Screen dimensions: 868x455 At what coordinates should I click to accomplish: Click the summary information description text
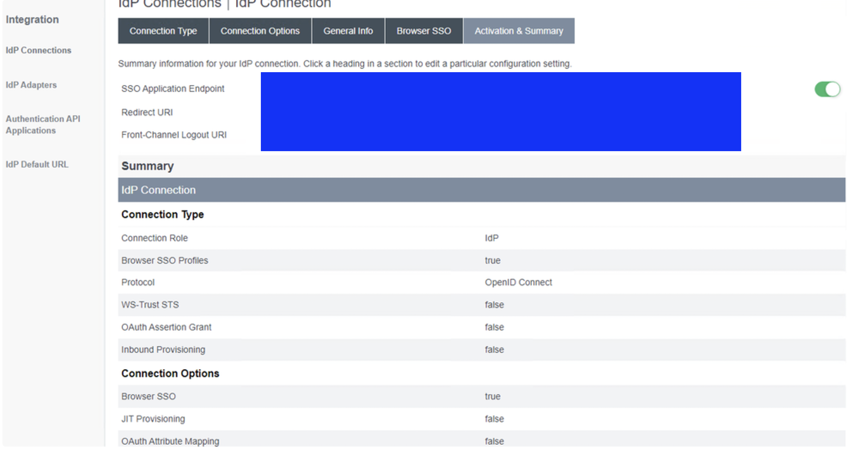point(345,64)
